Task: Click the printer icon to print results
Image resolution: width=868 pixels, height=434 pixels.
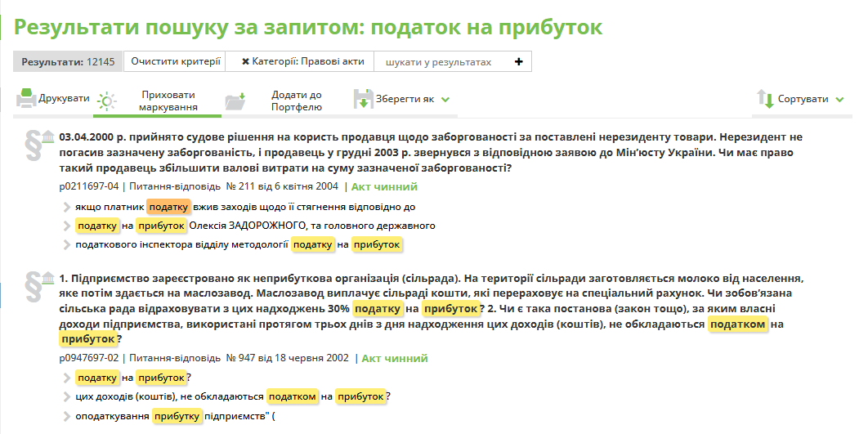Action: point(26,100)
